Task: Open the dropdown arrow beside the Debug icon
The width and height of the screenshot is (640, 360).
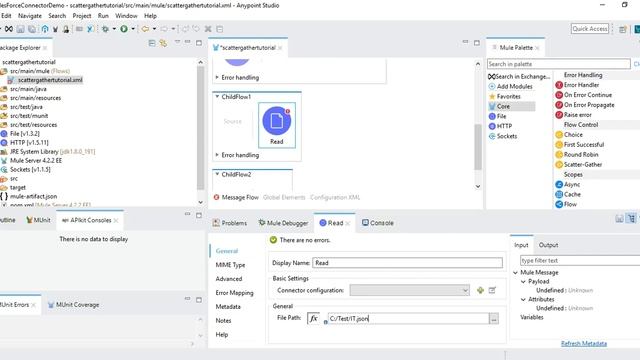Action: pos(114,29)
